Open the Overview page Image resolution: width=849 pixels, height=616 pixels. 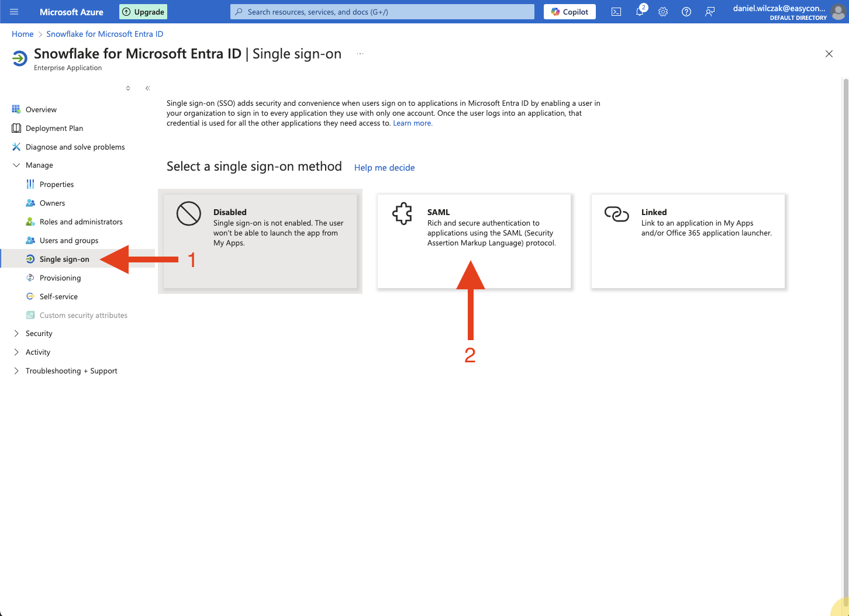coord(41,110)
